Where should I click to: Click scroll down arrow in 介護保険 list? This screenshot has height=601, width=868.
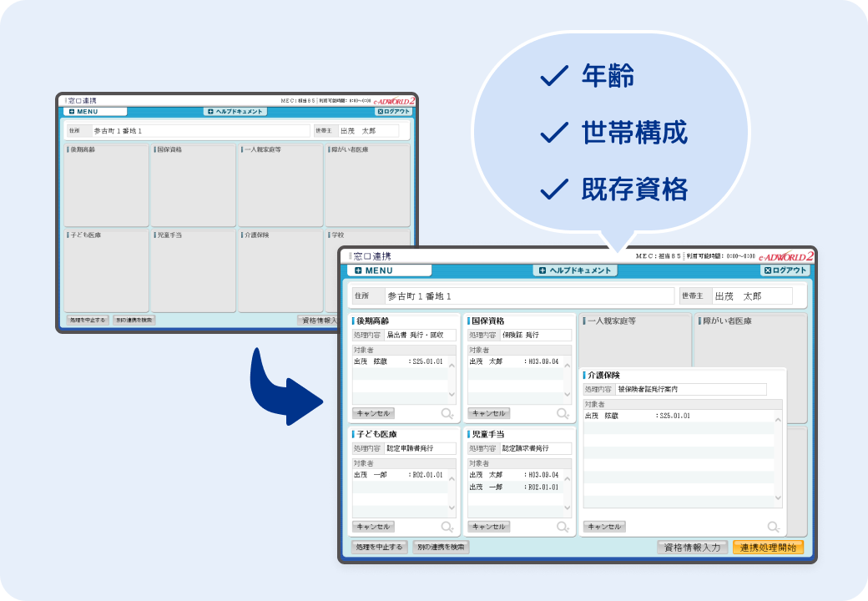778,498
